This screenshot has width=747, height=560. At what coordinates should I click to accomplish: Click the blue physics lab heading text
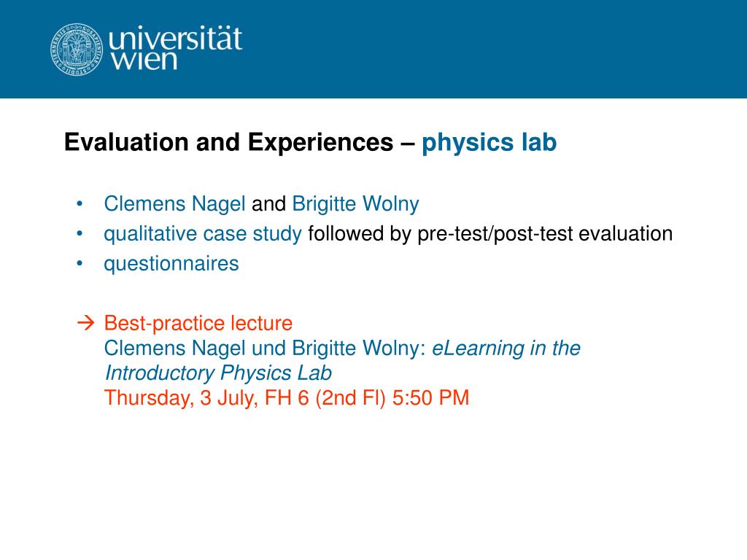click(489, 142)
